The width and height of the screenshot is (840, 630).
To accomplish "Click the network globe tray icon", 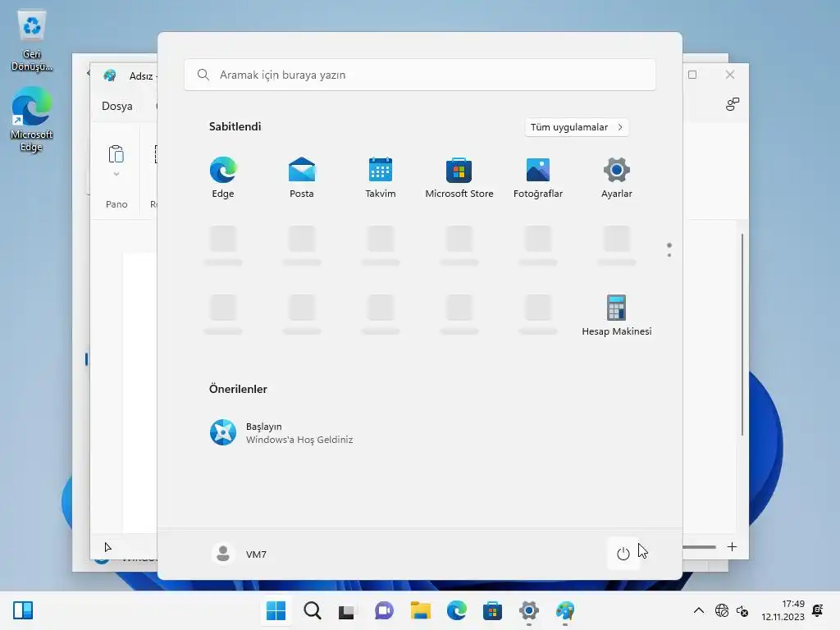I will click(x=722, y=610).
